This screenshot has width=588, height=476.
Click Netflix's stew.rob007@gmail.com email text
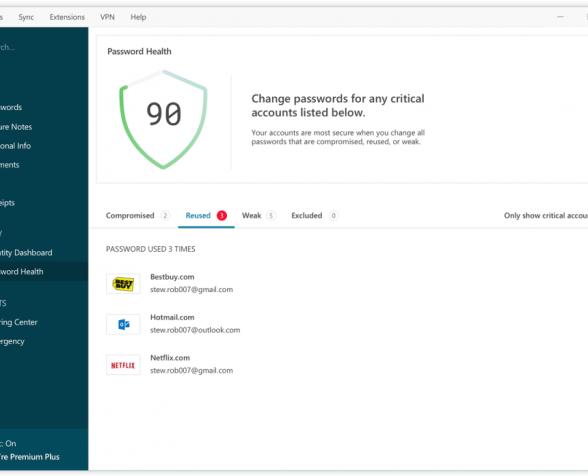click(x=192, y=371)
